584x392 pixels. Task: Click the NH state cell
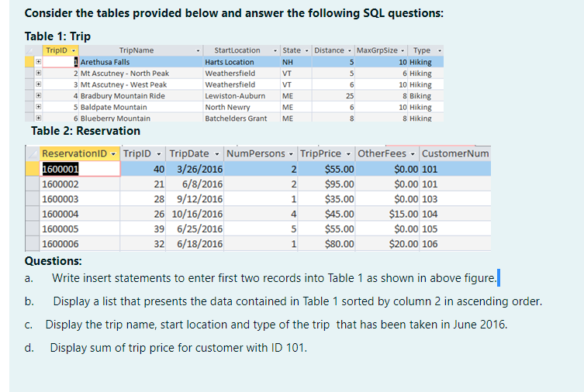pos(296,62)
